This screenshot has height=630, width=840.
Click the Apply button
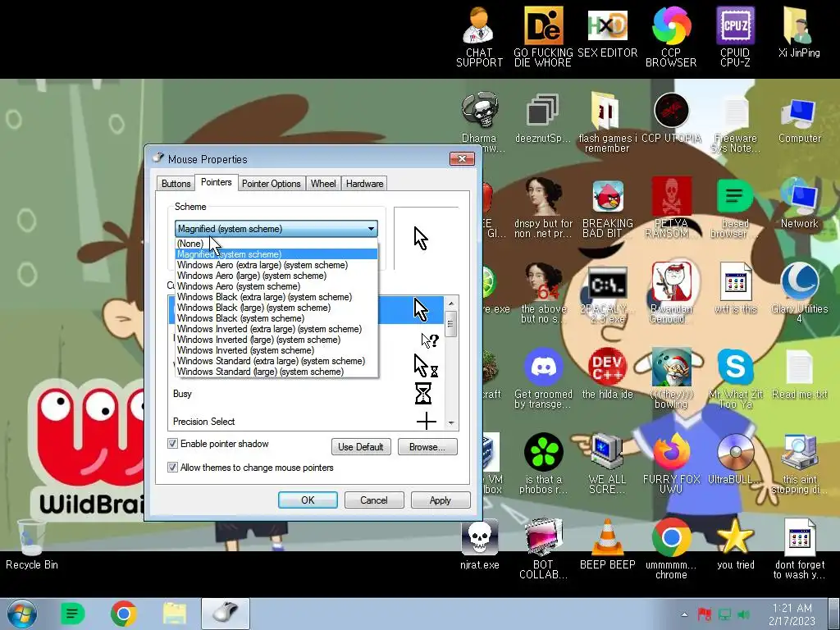441,500
